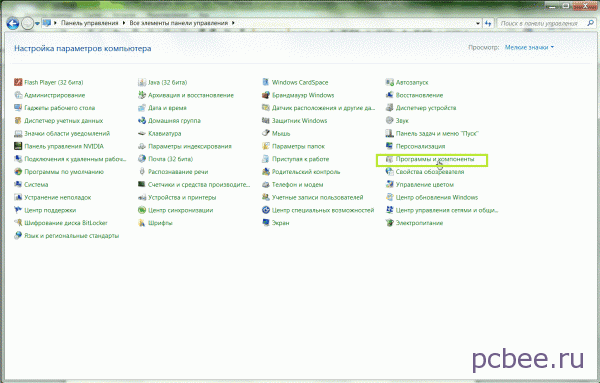Open Центр управления сетями link
This screenshot has width=600, height=383.
(x=447, y=210)
